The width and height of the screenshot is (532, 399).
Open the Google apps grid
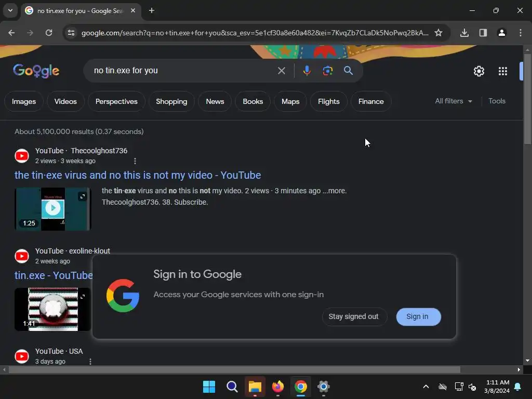tap(502, 71)
